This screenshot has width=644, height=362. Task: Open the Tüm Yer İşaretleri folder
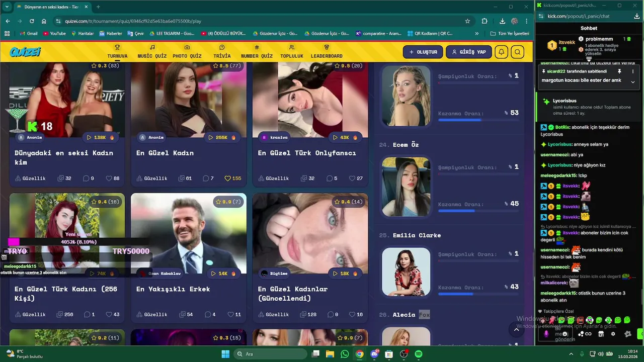[x=510, y=34]
